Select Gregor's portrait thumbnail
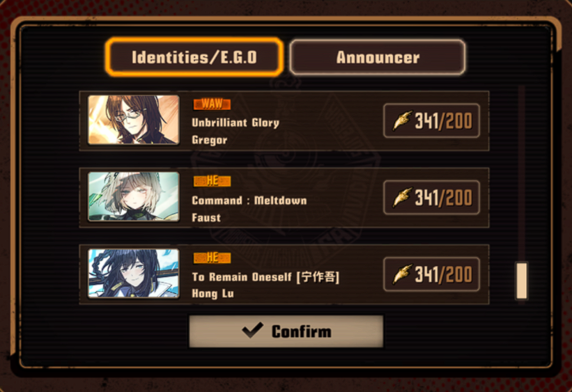 pyautogui.click(x=134, y=120)
